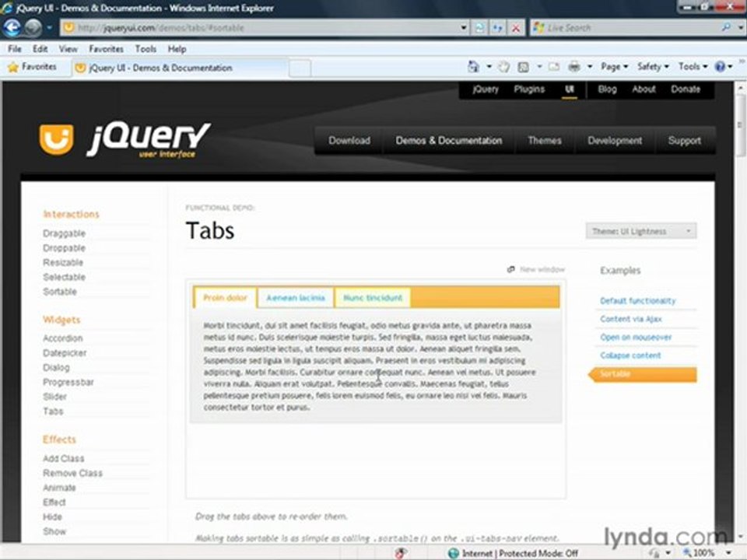
Task: Click Demos & Documentation navigation button
Action: point(449,141)
